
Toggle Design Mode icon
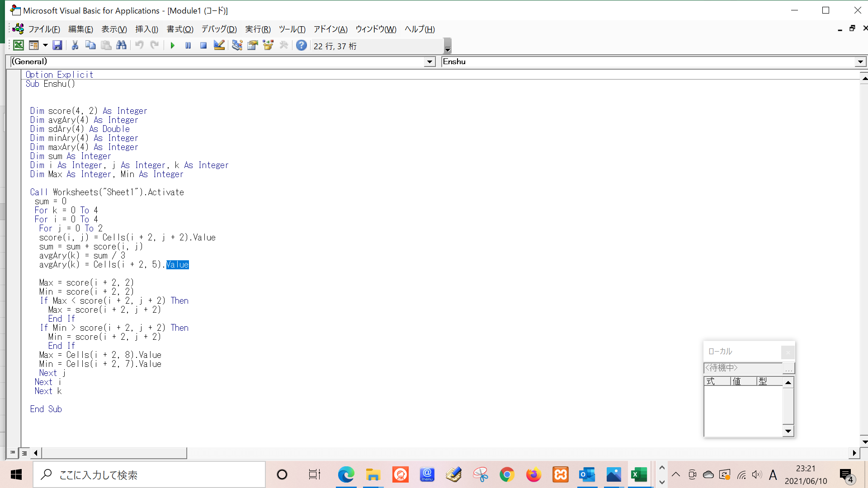click(x=219, y=45)
